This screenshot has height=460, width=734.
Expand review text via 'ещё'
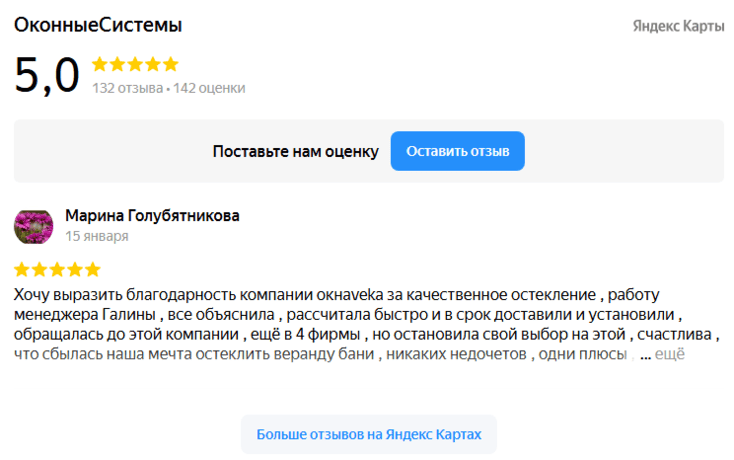tap(669, 354)
